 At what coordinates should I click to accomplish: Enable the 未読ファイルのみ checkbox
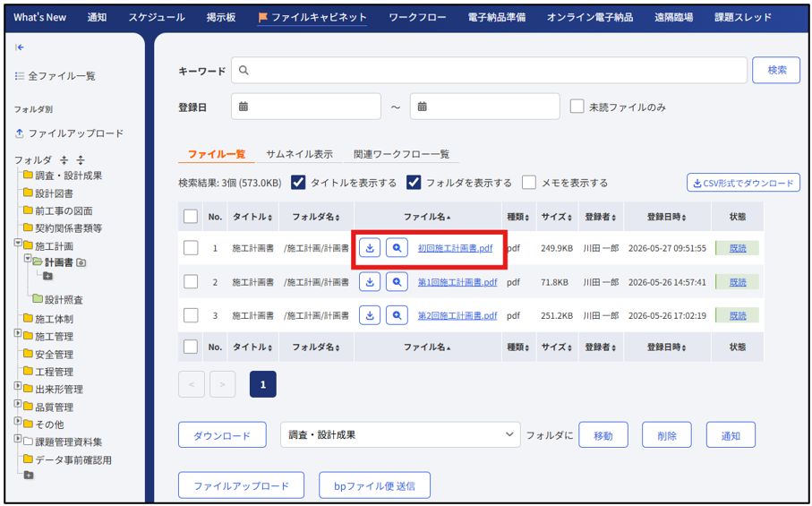[x=577, y=107]
